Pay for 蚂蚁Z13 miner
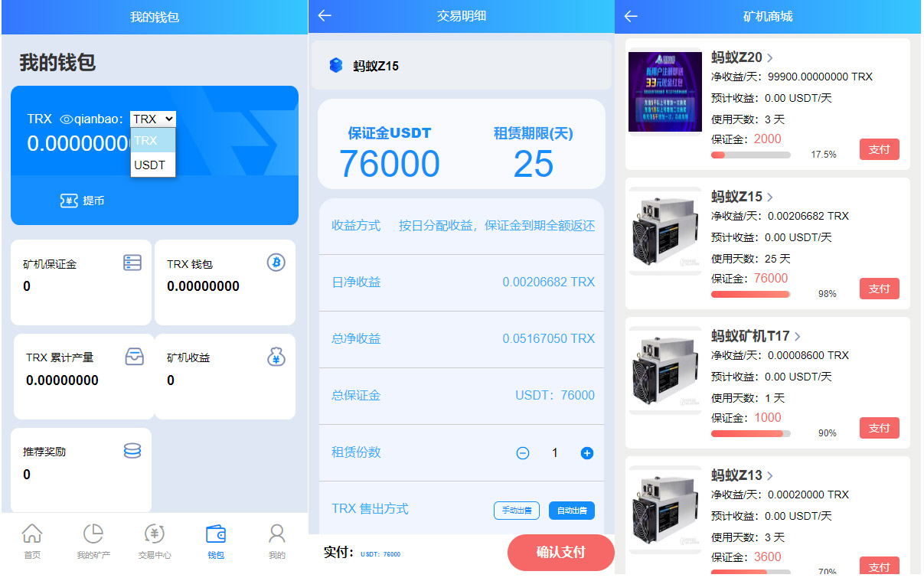Screen dimensions: 924x581 880,566
